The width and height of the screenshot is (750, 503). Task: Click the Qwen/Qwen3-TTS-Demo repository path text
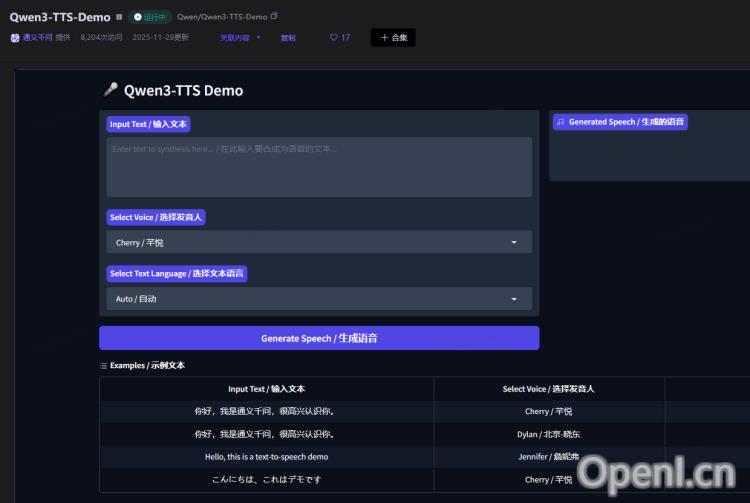tap(222, 17)
